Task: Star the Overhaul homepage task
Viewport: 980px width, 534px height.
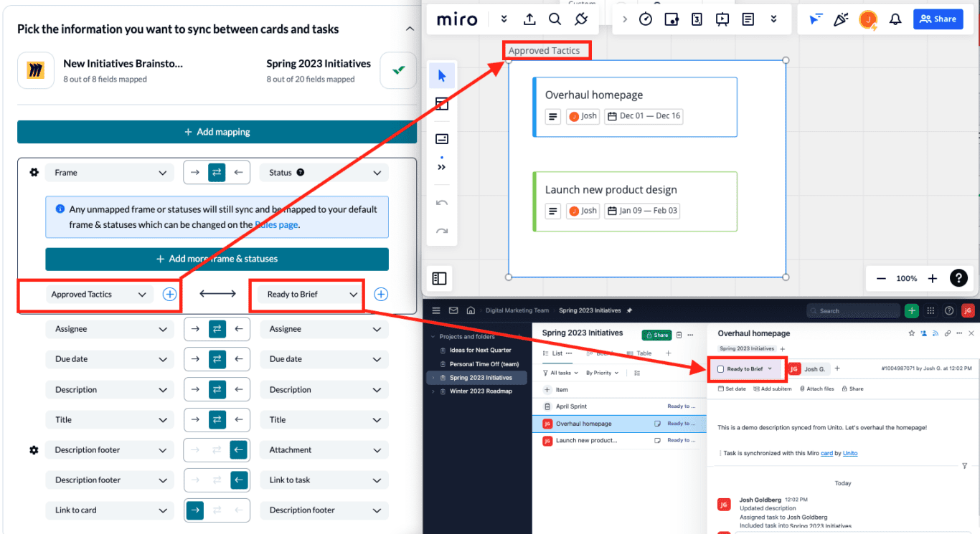Action: click(x=912, y=333)
